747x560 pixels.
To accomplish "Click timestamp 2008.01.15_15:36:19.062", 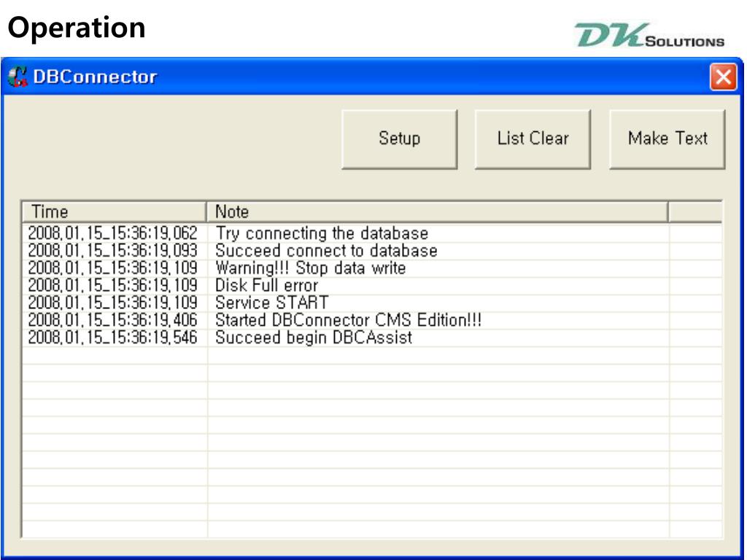I will pyautogui.click(x=112, y=233).
